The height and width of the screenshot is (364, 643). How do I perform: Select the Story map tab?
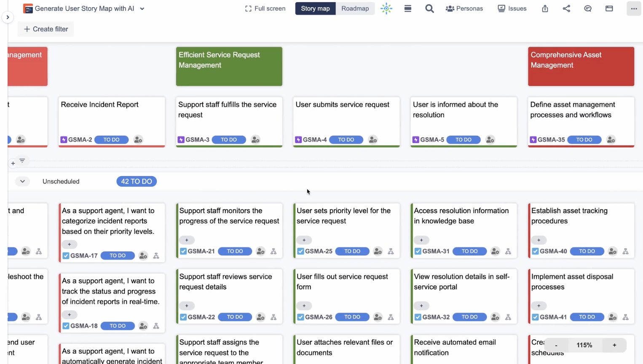(315, 8)
